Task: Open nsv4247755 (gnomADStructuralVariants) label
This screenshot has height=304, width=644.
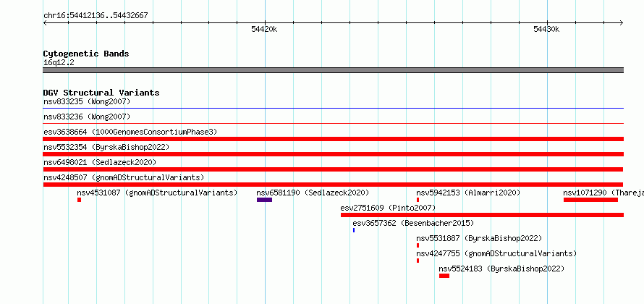Action: point(496,253)
